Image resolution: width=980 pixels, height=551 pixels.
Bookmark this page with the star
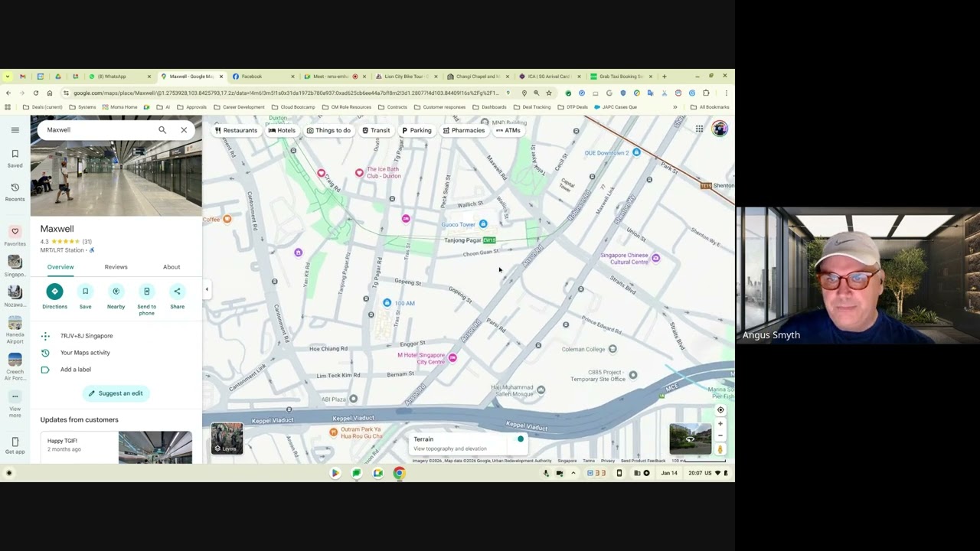548,93
